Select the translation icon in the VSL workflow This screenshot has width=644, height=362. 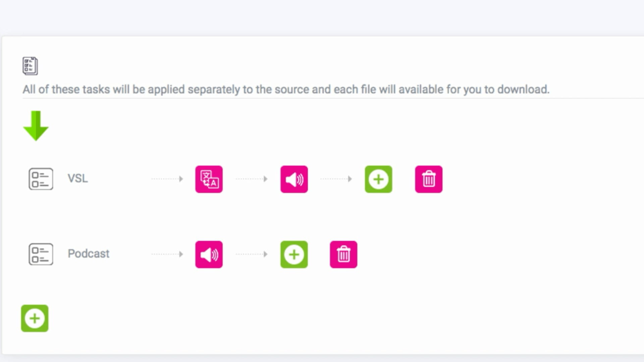point(209,179)
